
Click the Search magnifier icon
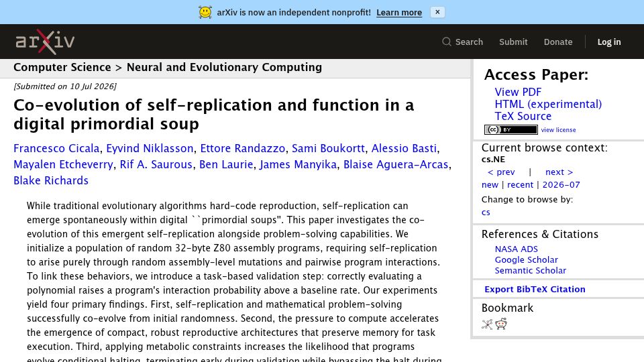coord(447,42)
